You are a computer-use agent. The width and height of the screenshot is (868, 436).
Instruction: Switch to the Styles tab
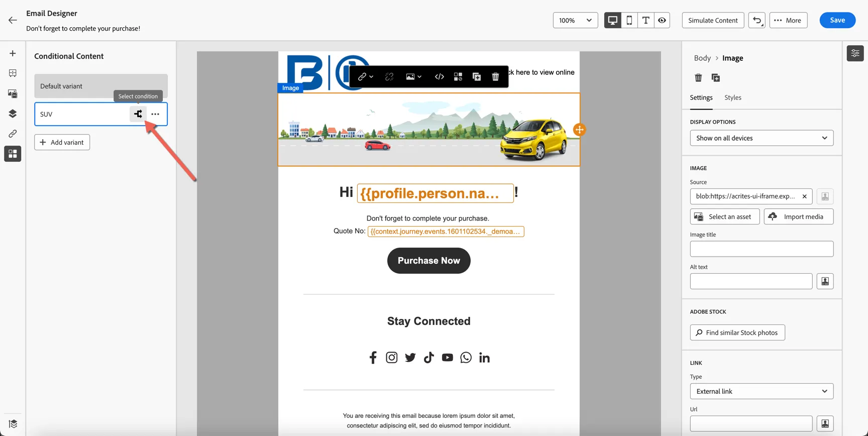[732, 97]
